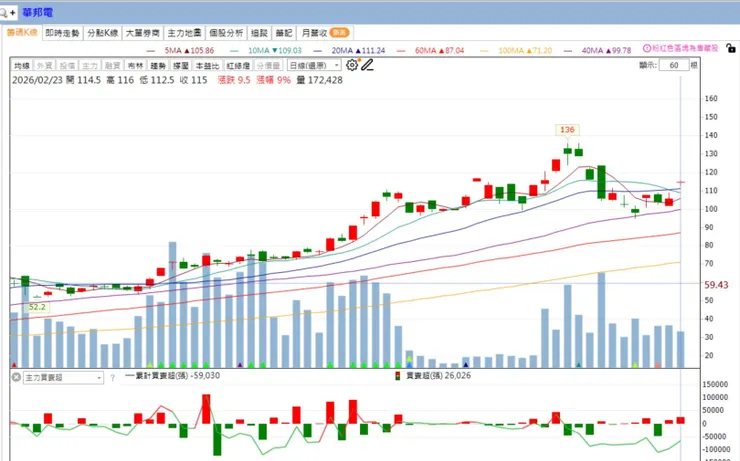
Task: Toggle the 本益比 overlay button
Action: [208, 66]
